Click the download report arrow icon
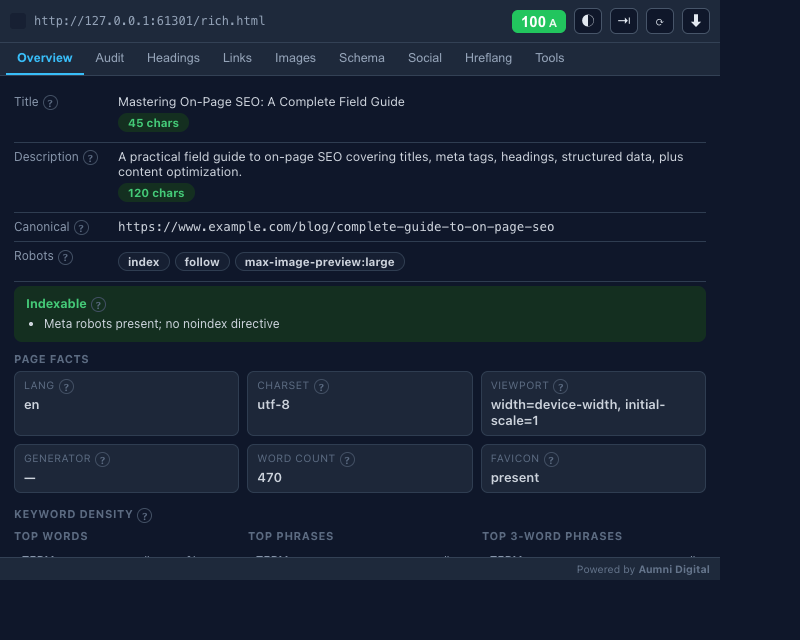Image resolution: width=800 pixels, height=640 pixels. pos(696,21)
